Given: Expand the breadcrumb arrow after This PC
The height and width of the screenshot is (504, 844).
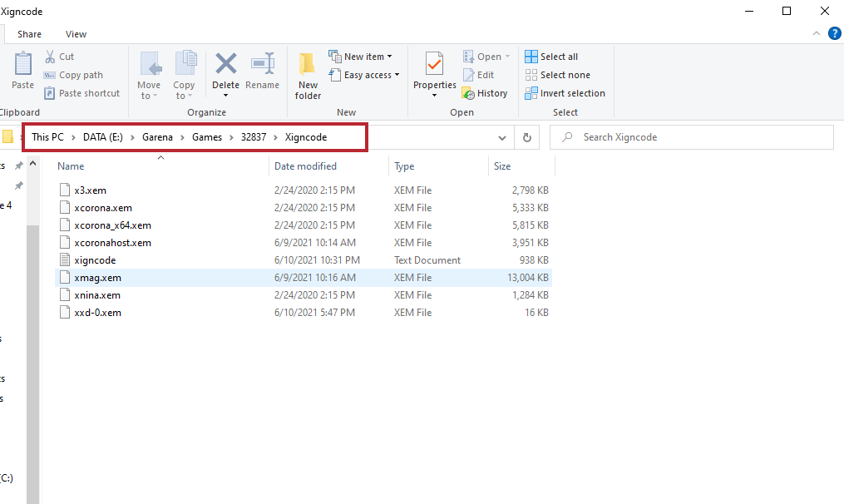Looking at the screenshot, I should (73, 137).
